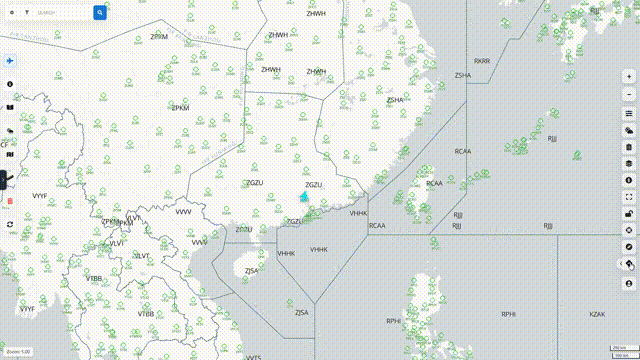This screenshot has height=360, width=640.
Task: Select the text filter icon beside search
Action: click(x=27, y=13)
